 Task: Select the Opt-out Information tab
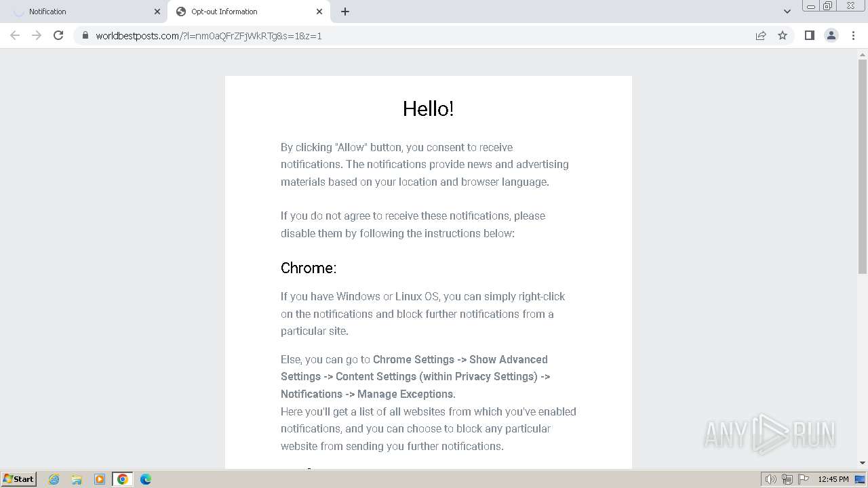coord(249,12)
